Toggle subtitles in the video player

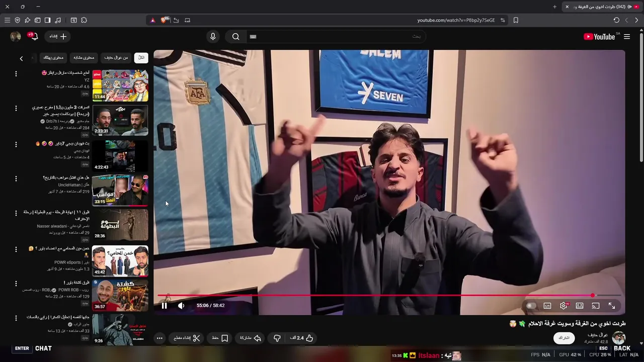pyautogui.click(x=547, y=306)
